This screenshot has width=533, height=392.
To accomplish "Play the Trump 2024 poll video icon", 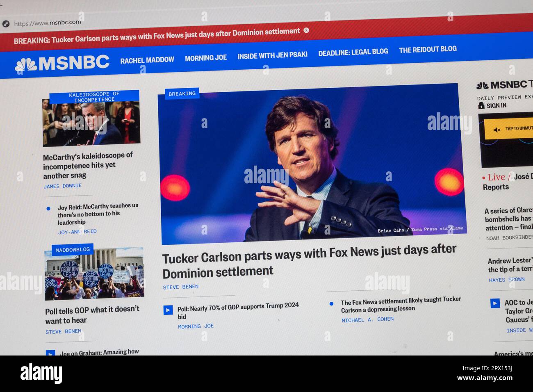I will tap(168, 310).
